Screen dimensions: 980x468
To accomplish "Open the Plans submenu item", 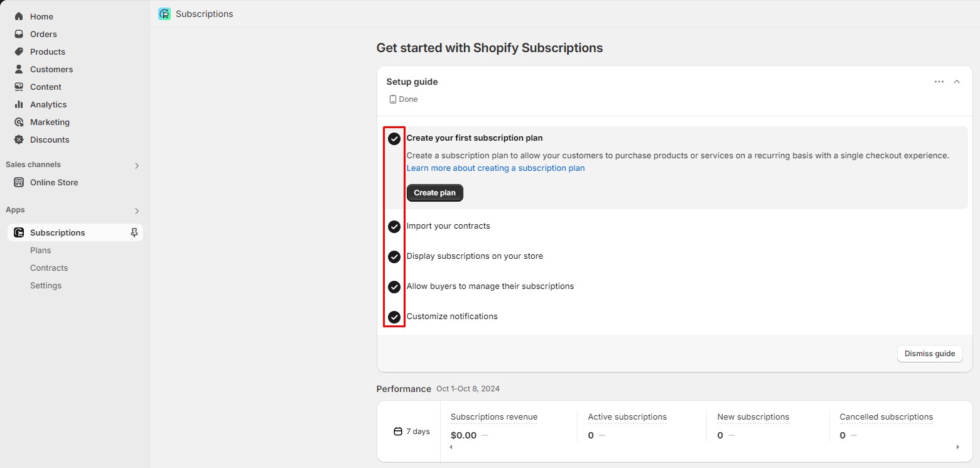I will pyautogui.click(x=41, y=250).
